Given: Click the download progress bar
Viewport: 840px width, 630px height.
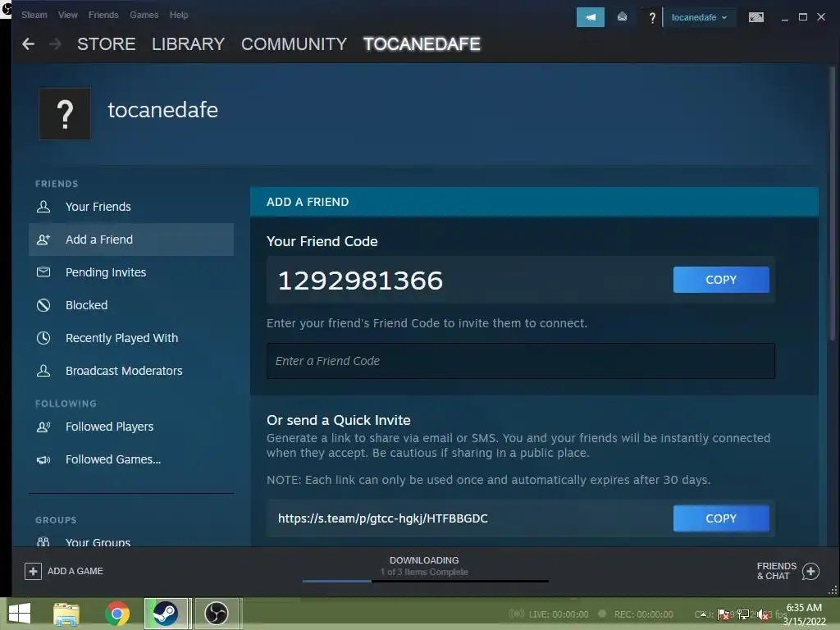Looking at the screenshot, I should point(426,581).
